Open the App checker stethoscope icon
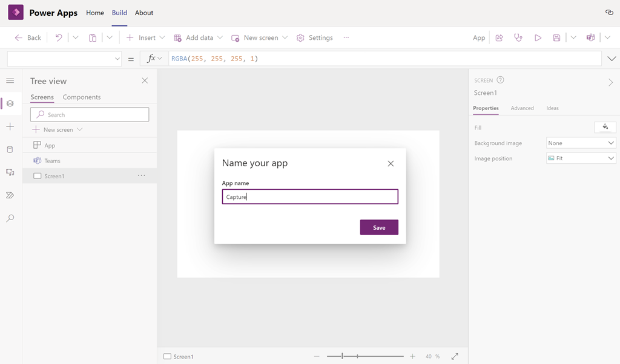This screenshot has width=620, height=364. tap(518, 37)
